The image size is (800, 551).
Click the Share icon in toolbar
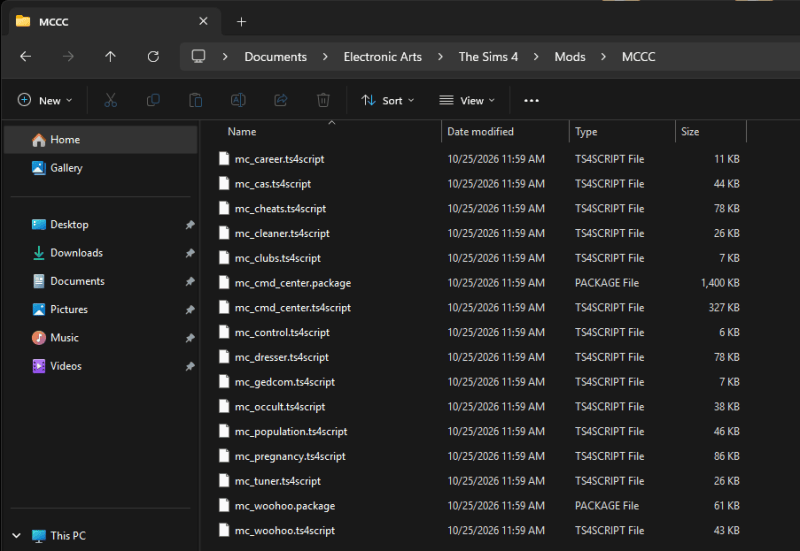pyautogui.click(x=281, y=101)
